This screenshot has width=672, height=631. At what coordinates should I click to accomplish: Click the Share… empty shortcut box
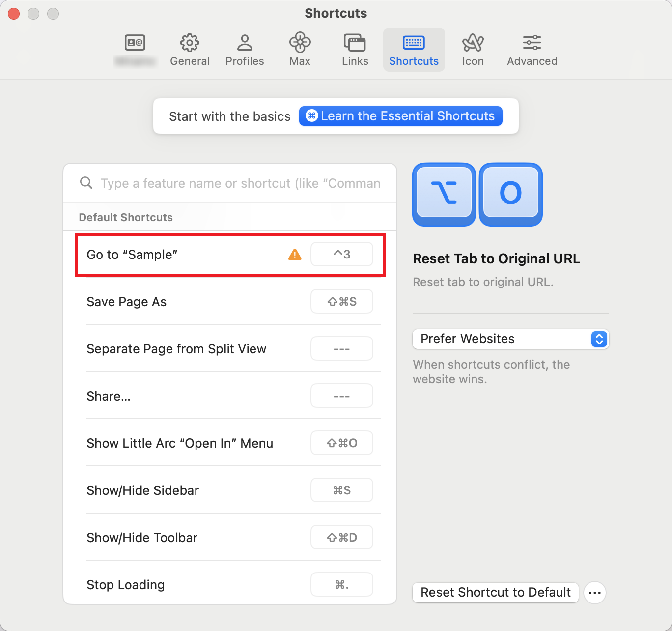[x=341, y=396]
